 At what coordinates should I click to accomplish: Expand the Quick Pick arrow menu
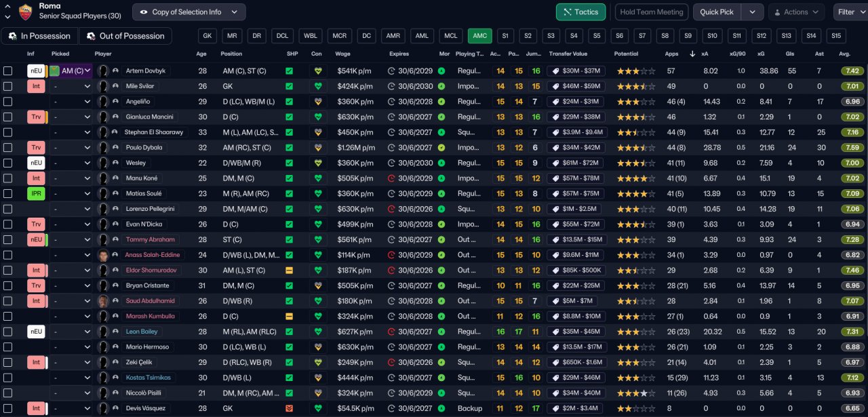point(752,12)
